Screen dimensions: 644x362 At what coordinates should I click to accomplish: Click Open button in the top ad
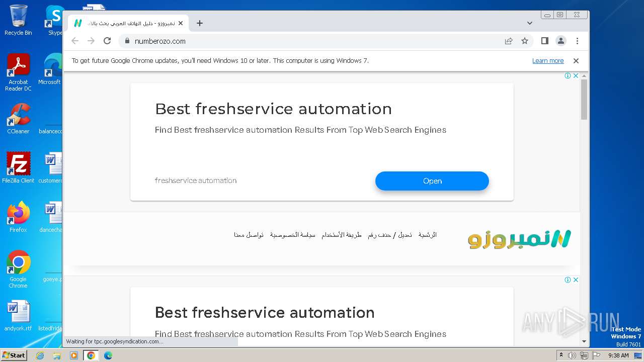click(x=432, y=181)
